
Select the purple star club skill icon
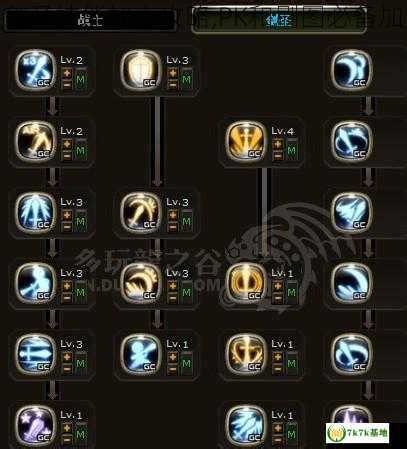pos(35,426)
